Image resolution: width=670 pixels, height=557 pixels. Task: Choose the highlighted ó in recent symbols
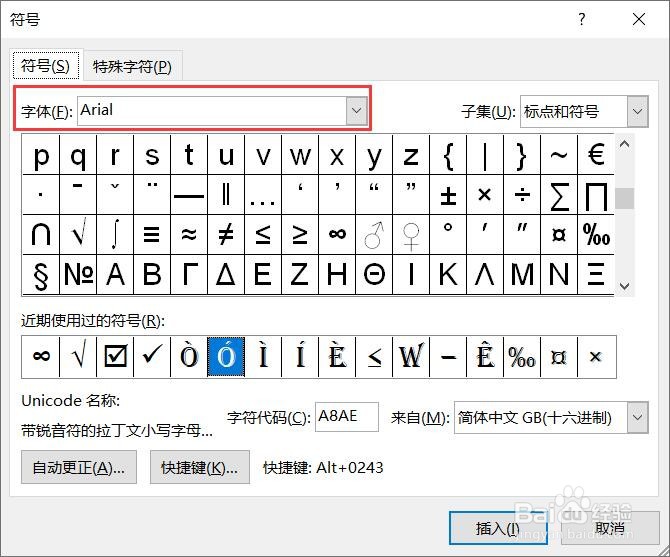[x=226, y=357]
